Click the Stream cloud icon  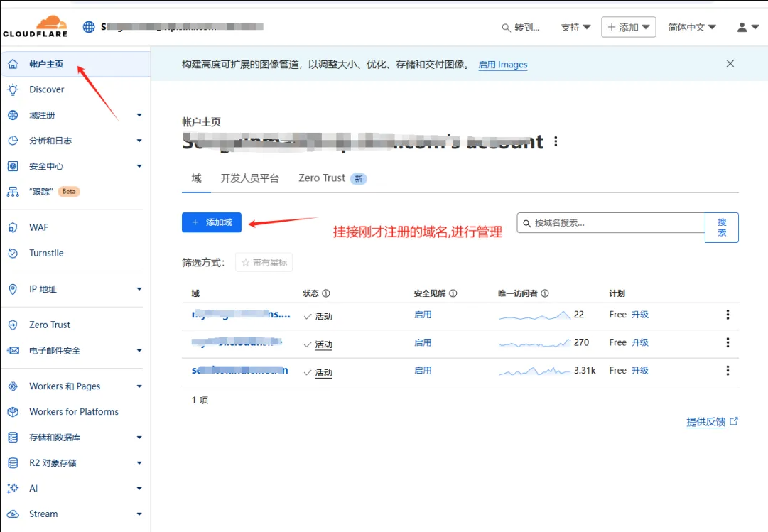[x=13, y=514]
